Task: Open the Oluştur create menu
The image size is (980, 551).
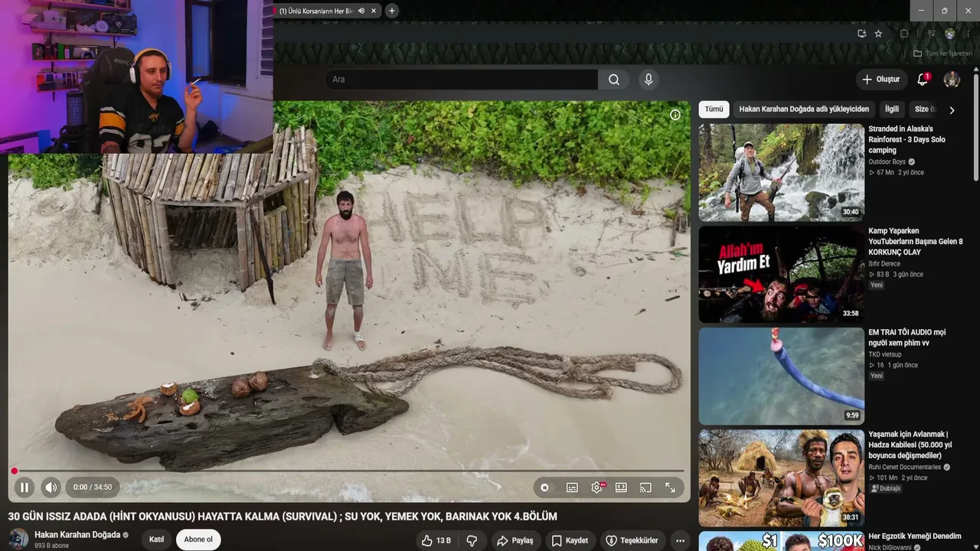Action: click(x=880, y=80)
